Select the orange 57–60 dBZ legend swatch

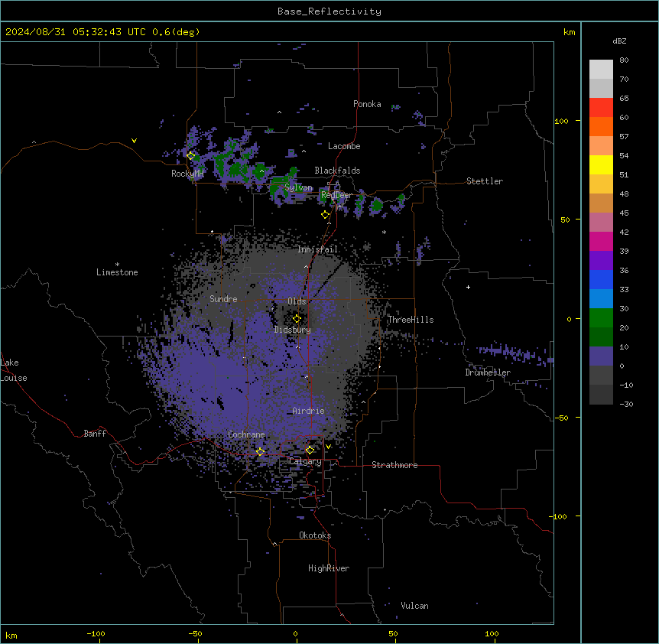[601, 126]
